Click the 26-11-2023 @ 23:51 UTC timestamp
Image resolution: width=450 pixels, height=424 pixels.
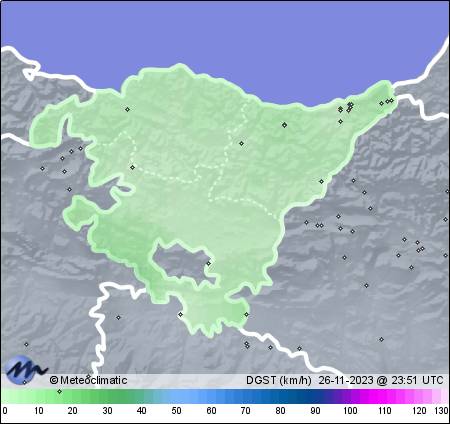pos(381,380)
